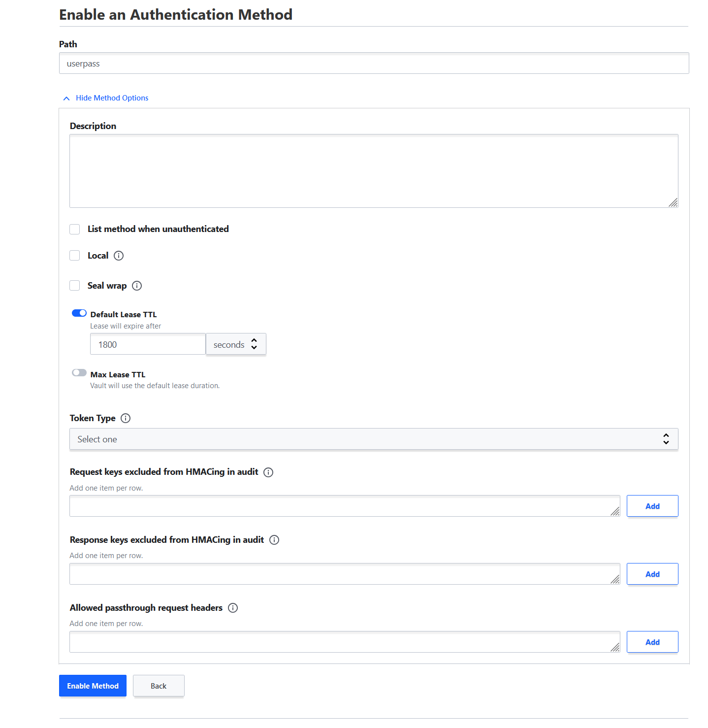The height and width of the screenshot is (728, 708).
Task: Click info icon for Allowed passthrough request headers
Action: [x=233, y=608]
